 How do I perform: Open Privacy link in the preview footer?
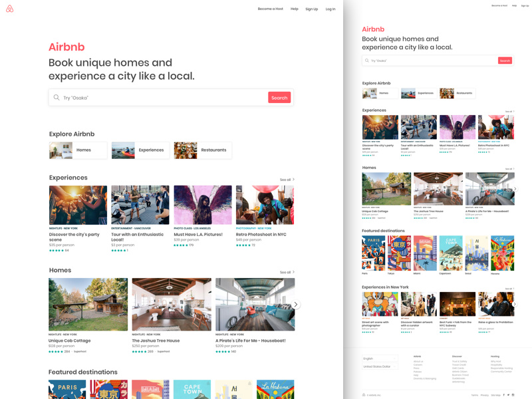point(485,395)
